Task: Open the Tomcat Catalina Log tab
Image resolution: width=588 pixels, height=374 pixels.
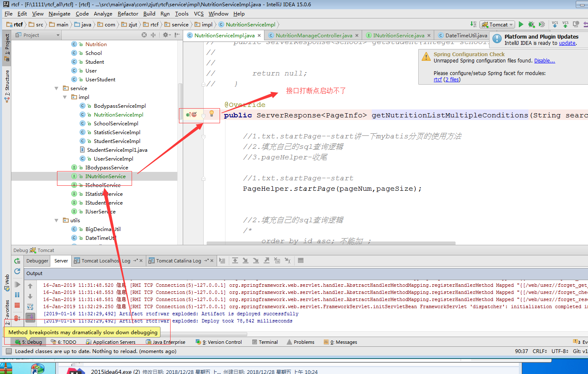Action: click(x=179, y=261)
